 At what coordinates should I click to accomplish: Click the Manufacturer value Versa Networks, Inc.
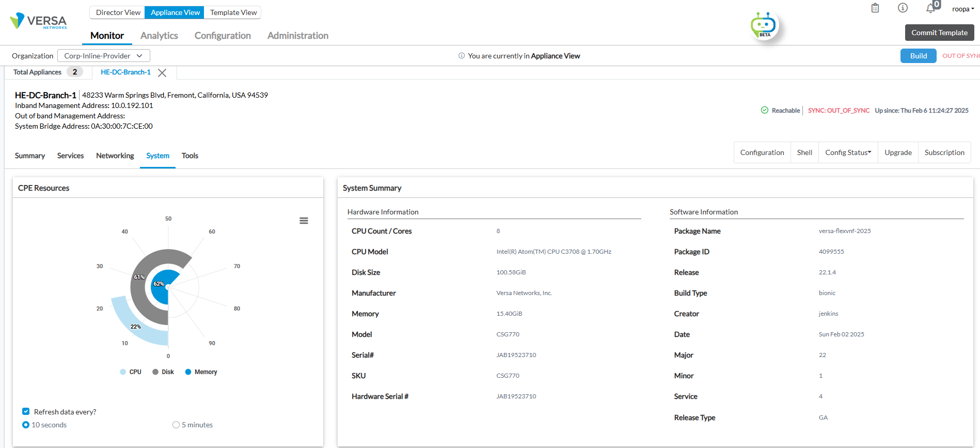pyautogui.click(x=524, y=293)
